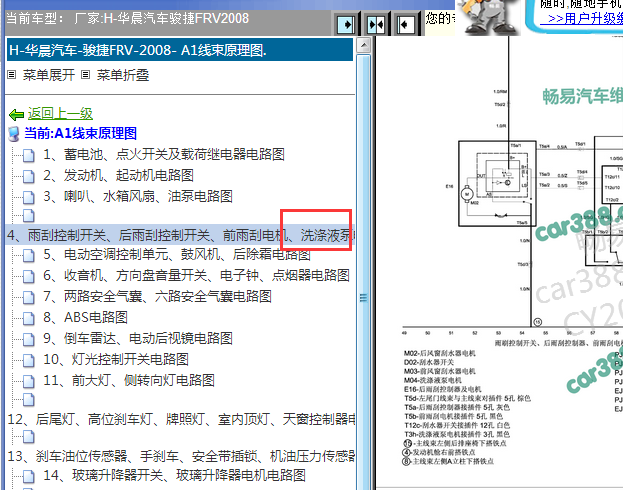The width and height of the screenshot is (623, 490).
Task: Click the collapse-both-arrows panel button
Action: [x=376, y=25]
